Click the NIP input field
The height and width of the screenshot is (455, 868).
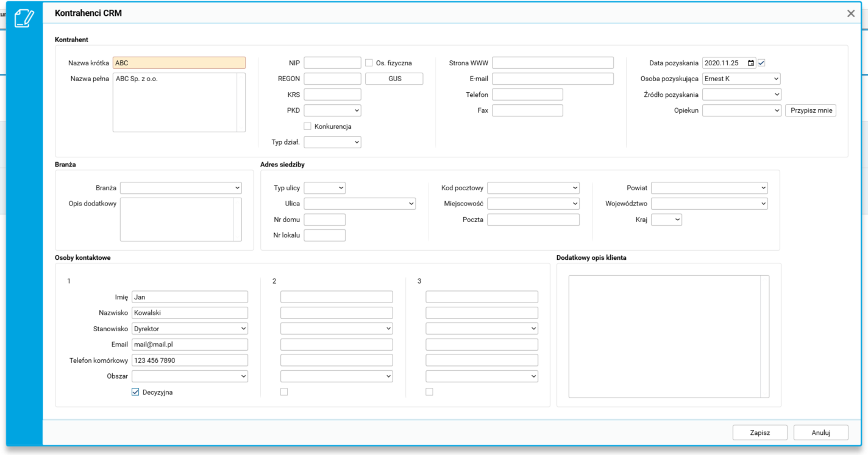click(332, 63)
